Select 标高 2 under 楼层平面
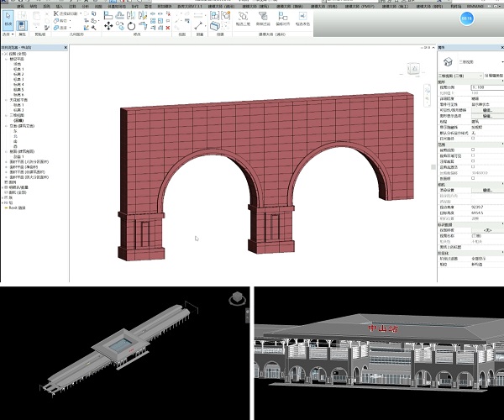504x420 pixels. pos(18,74)
